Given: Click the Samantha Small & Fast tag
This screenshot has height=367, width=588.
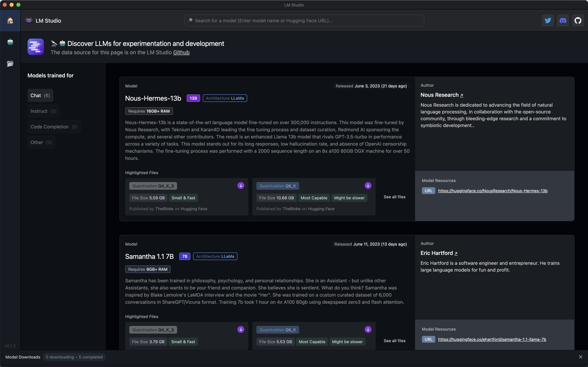Looking at the screenshot, I should (x=183, y=342).
